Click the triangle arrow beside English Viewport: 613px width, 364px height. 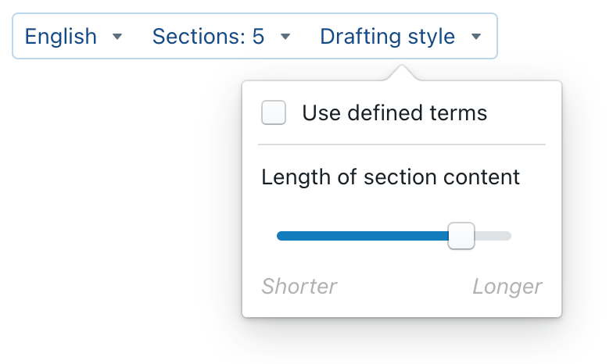pyautogui.click(x=117, y=37)
